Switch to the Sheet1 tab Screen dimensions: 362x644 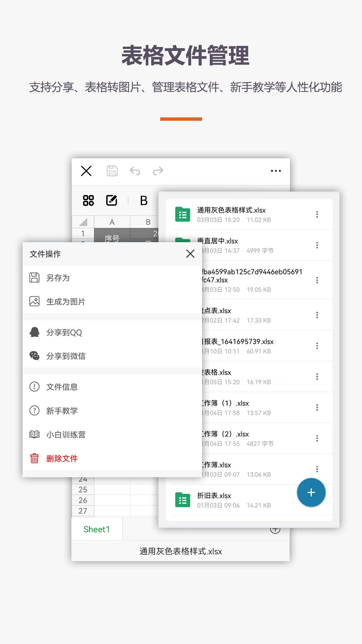[x=97, y=529]
